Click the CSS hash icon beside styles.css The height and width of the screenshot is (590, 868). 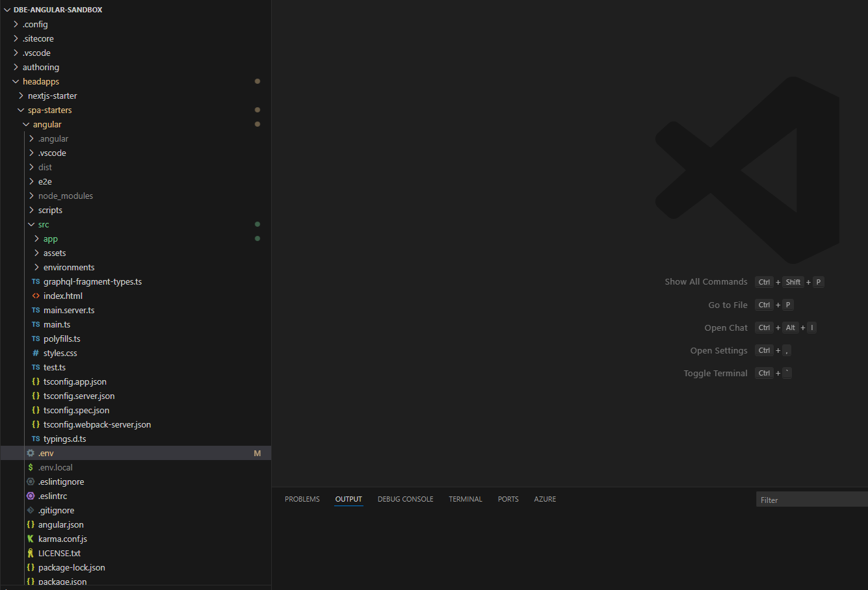click(36, 353)
